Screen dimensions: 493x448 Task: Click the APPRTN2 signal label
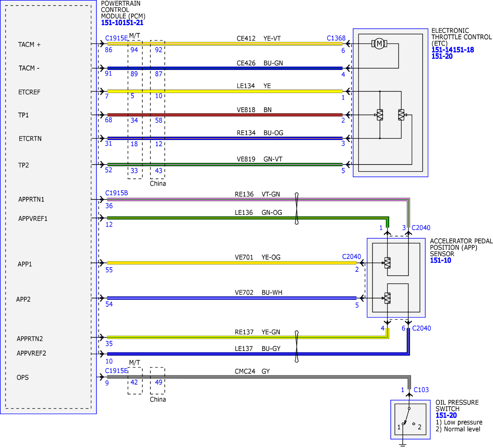30,339
